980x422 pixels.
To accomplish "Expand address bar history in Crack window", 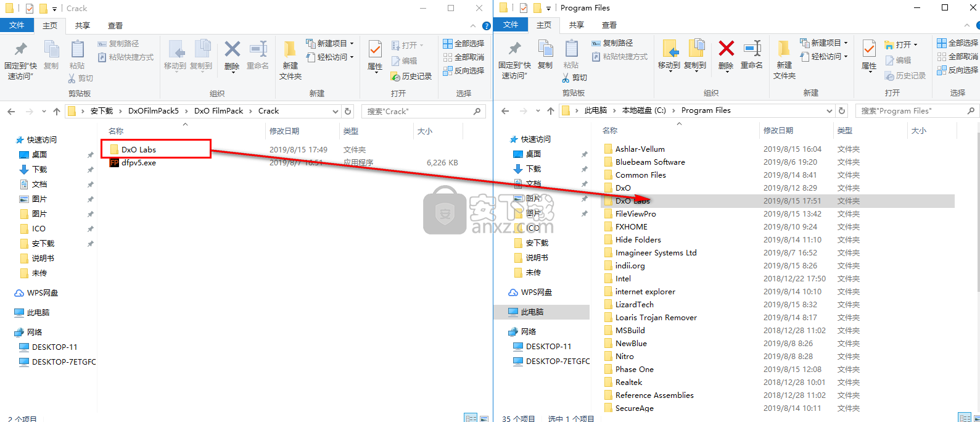I will point(336,112).
